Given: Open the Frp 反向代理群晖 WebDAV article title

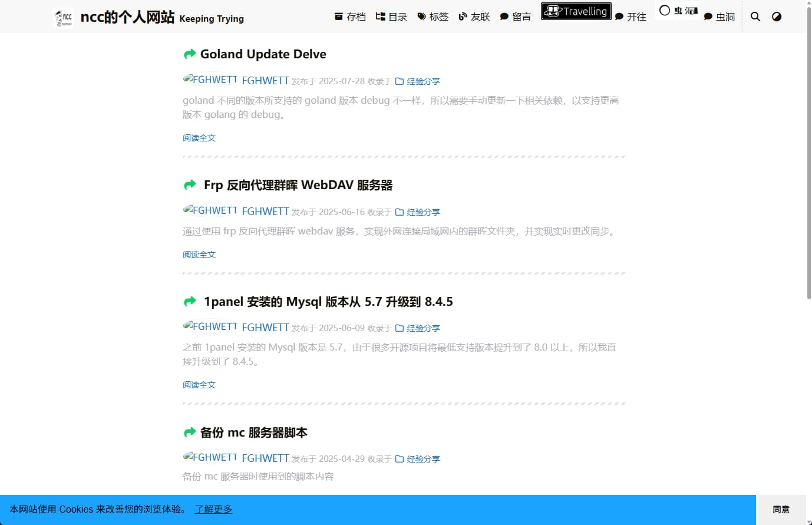Looking at the screenshot, I should click(298, 185).
